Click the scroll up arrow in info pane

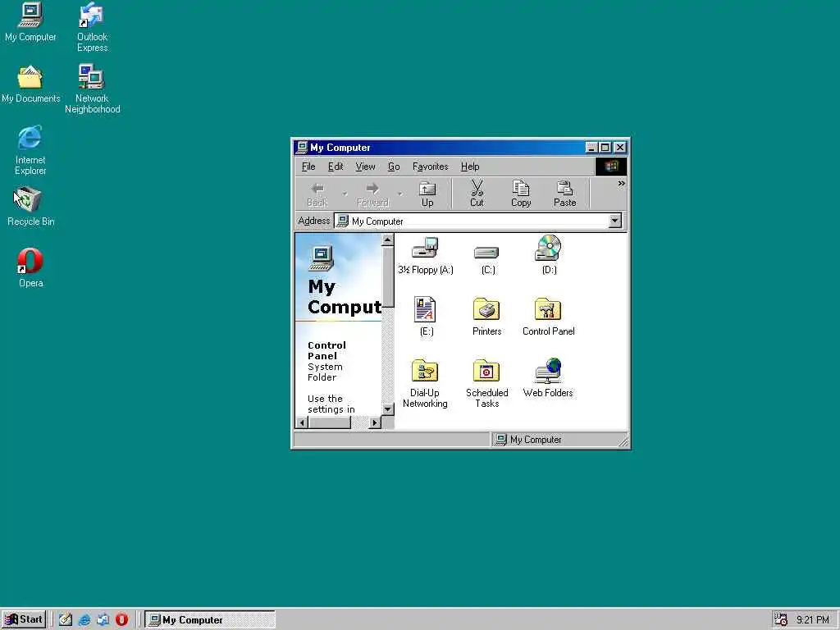pyautogui.click(x=388, y=240)
